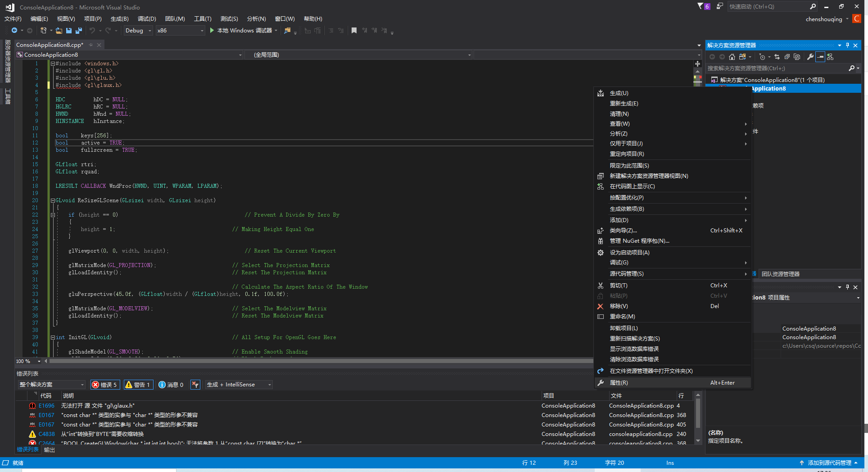Click the Navigate Backward arrow icon in toolbar
The height and width of the screenshot is (472, 868).
point(14,31)
